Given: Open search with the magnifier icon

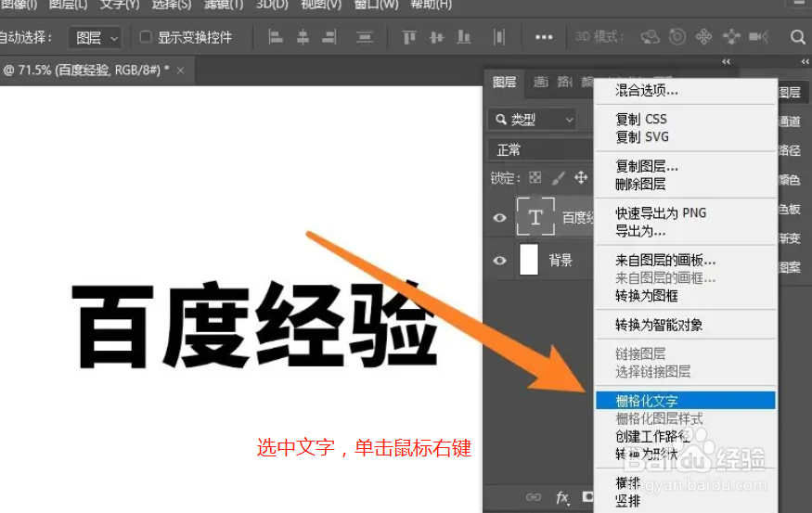Looking at the screenshot, I should (797, 37).
